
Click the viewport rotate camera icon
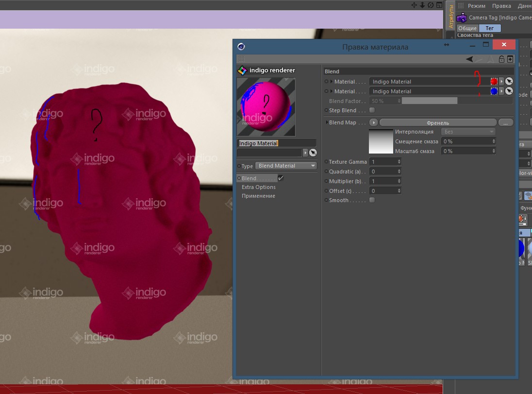(431, 5)
